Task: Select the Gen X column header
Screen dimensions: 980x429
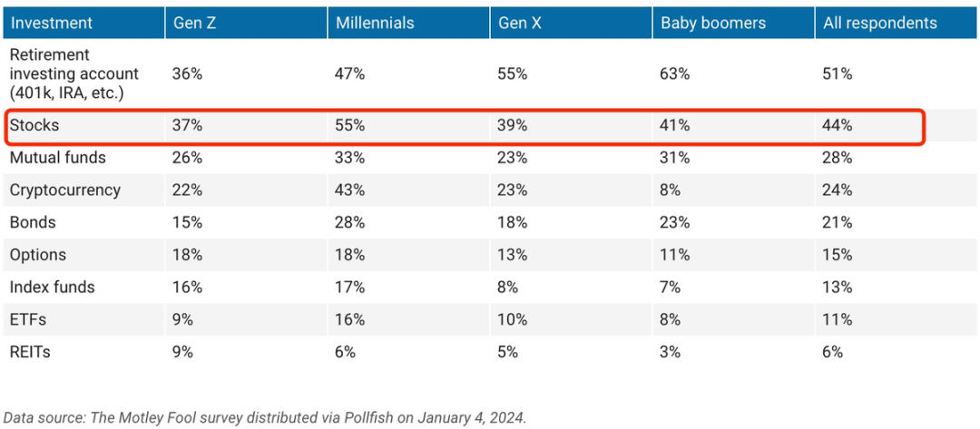Action: tap(520, 23)
